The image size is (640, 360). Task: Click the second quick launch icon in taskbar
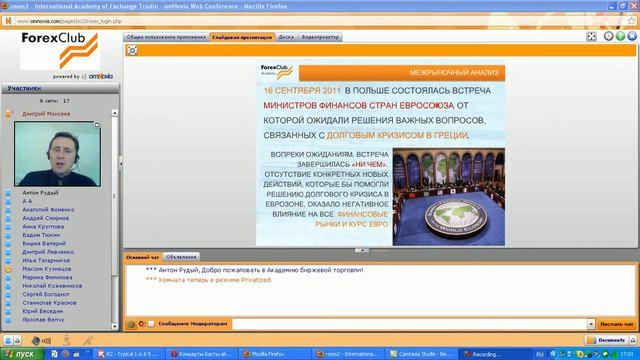(x=65, y=354)
